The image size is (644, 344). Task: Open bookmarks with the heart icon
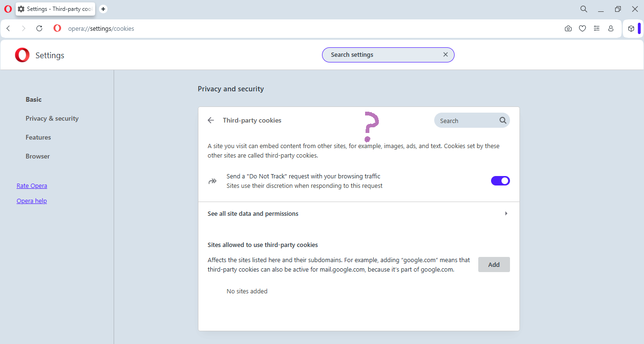[x=582, y=28]
